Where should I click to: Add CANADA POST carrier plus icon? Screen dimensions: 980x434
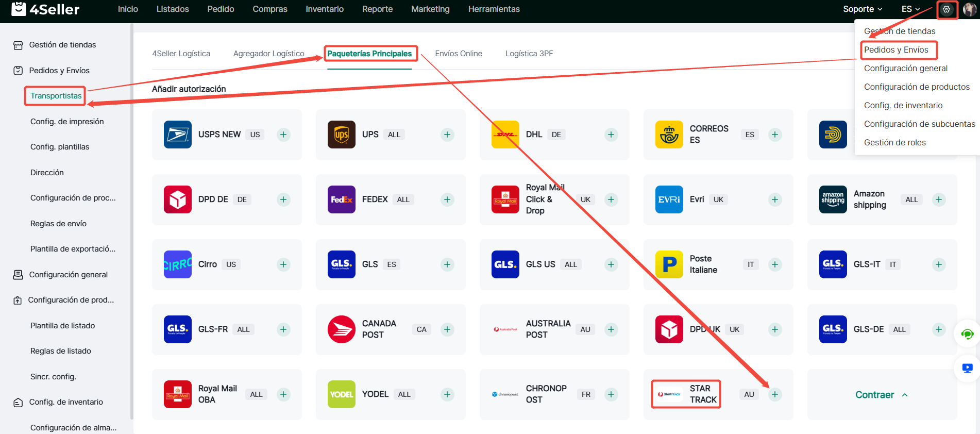(x=447, y=329)
